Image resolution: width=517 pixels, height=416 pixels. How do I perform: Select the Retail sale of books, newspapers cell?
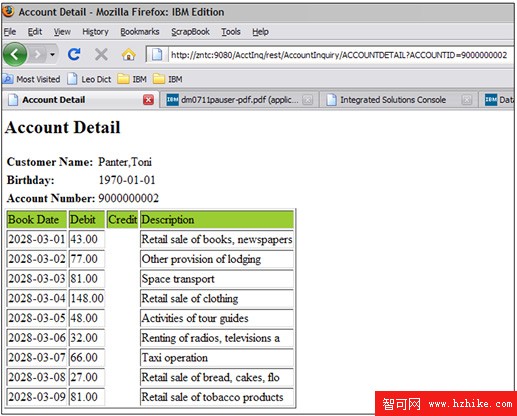click(217, 239)
